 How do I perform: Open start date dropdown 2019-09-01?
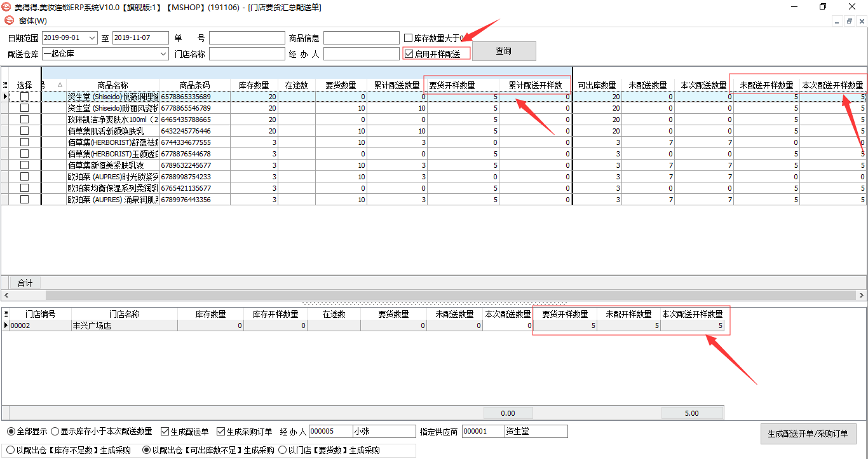[x=92, y=38]
